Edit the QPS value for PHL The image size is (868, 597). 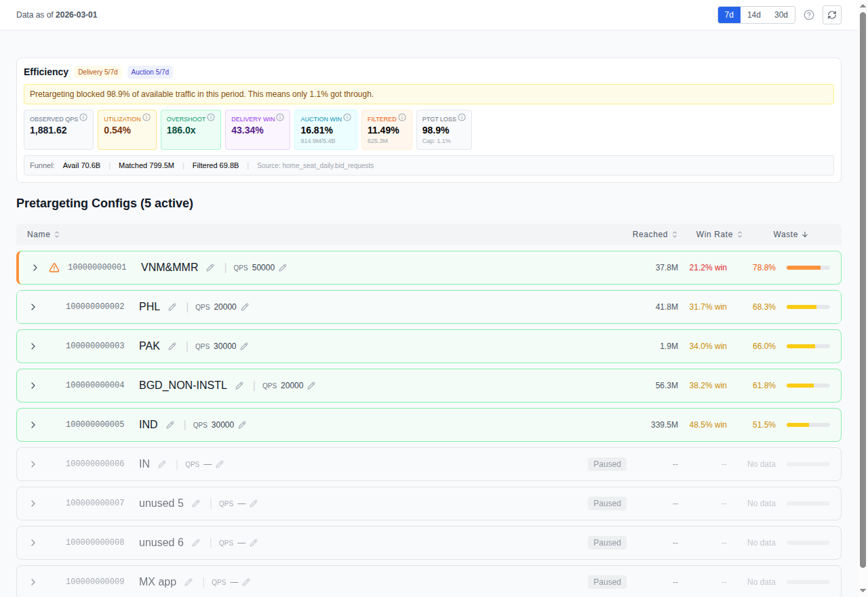coord(244,306)
